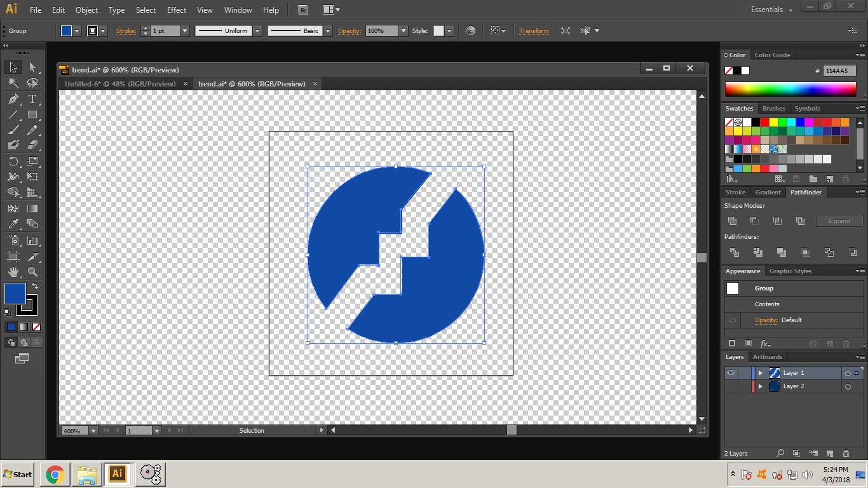Select the Paintbrush tool
The height and width of the screenshot is (488, 868).
point(13,130)
